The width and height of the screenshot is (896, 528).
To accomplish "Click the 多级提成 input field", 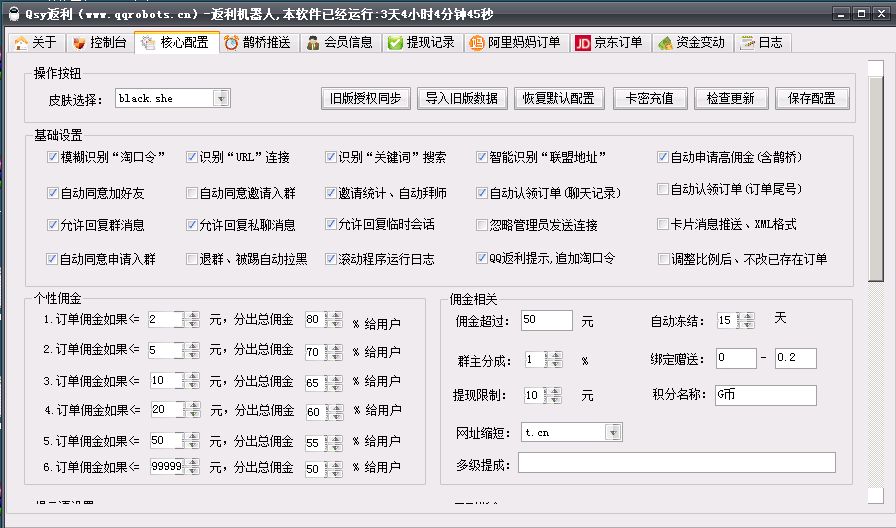I will click(x=677, y=463).
